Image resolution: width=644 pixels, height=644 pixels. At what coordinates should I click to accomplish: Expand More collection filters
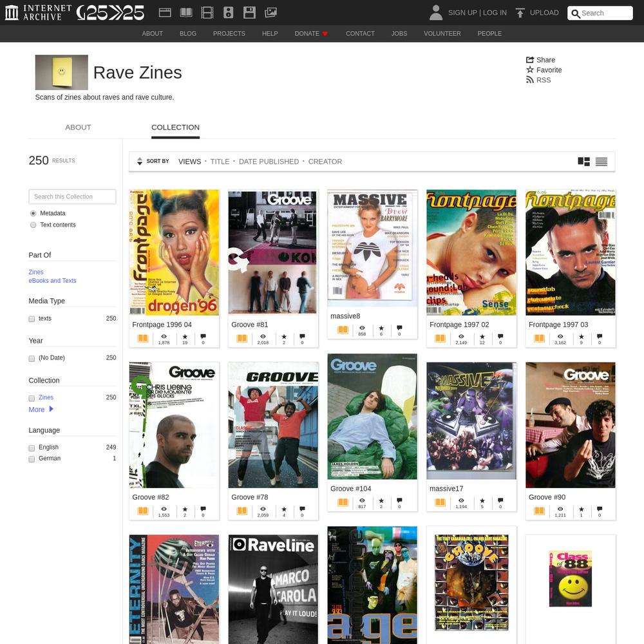pyautogui.click(x=41, y=410)
